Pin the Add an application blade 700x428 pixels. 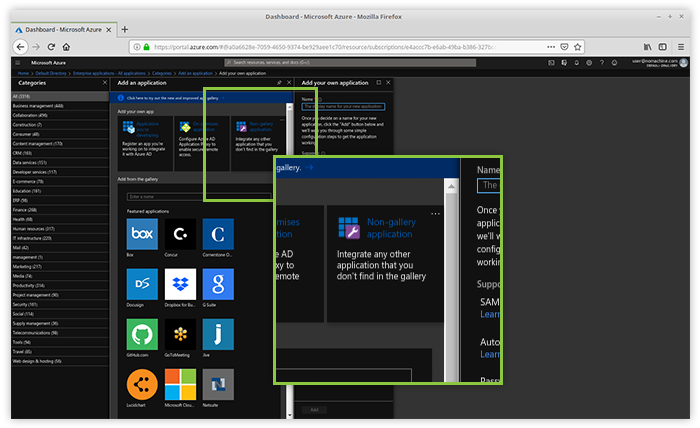(279, 83)
